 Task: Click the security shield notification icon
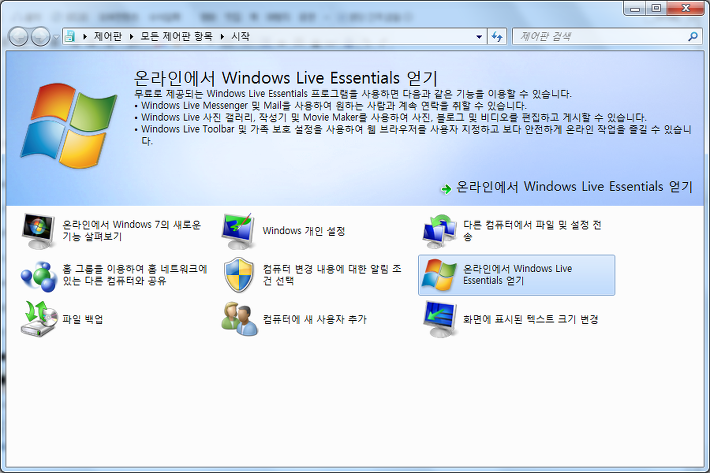click(x=239, y=275)
